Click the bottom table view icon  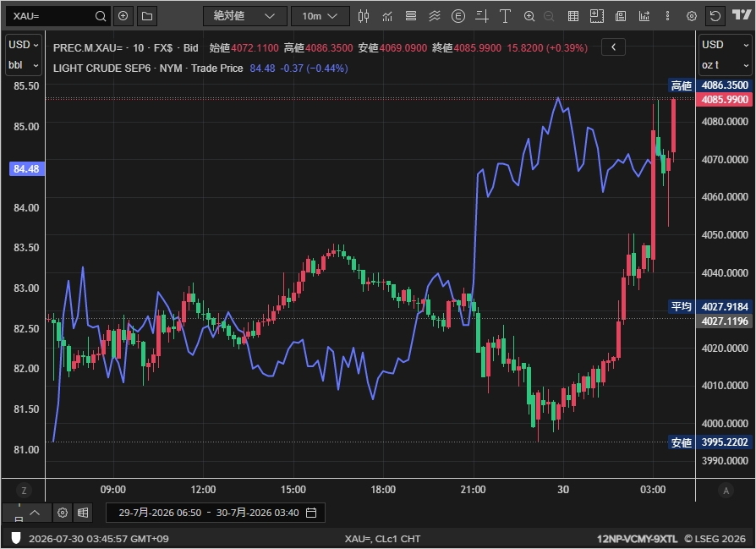coord(83,513)
